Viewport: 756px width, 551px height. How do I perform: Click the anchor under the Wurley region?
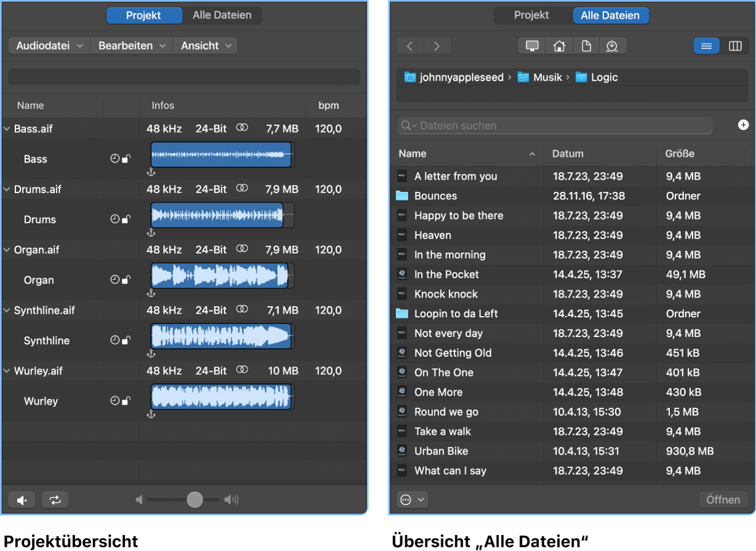pos(151,414)
